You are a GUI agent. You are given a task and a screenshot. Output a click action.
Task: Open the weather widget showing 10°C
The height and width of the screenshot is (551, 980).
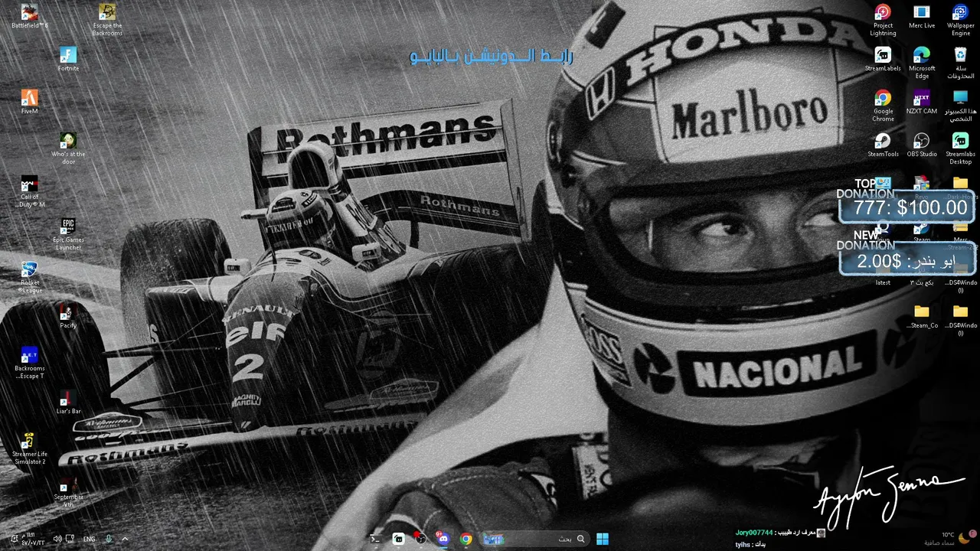pyautogui.click(x=948, y=539)
